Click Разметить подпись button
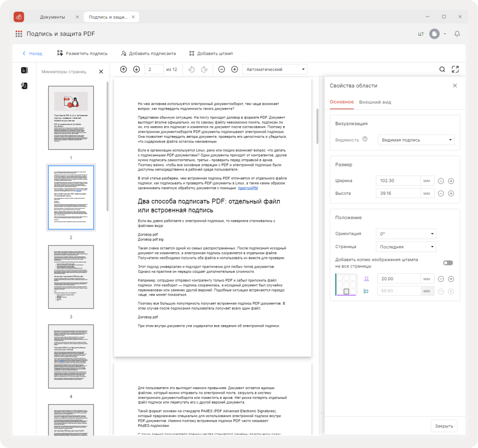 (82, 53)
